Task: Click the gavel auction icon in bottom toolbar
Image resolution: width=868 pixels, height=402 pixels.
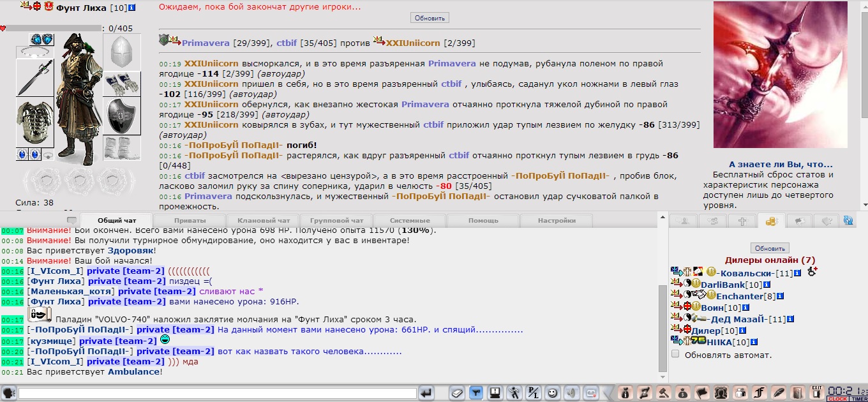Action: [x=664, y=393]
